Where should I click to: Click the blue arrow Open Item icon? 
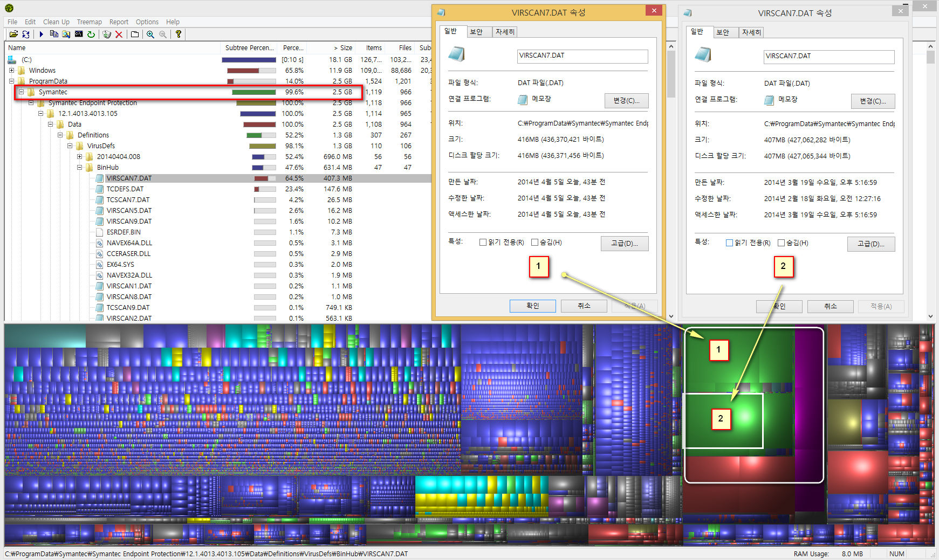click(x=41, y=34)
